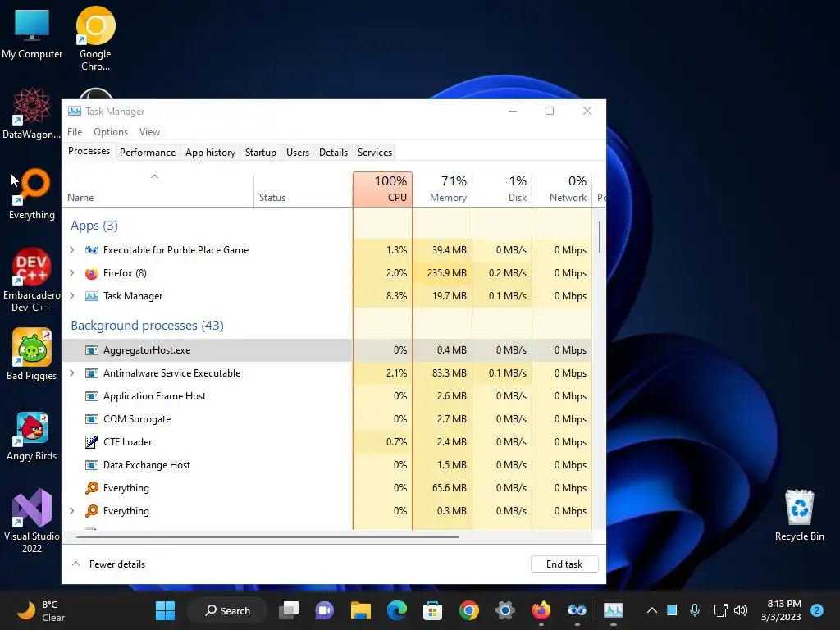Image resolution: width=840 pixels, height=630 pixels.
Task: Switch to Users tab
Action: [297, 153]
